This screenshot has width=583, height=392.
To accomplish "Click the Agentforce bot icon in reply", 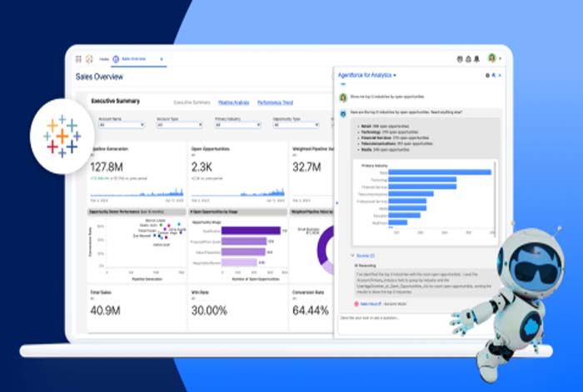I will pyautogui.click(x=343, y=114).
